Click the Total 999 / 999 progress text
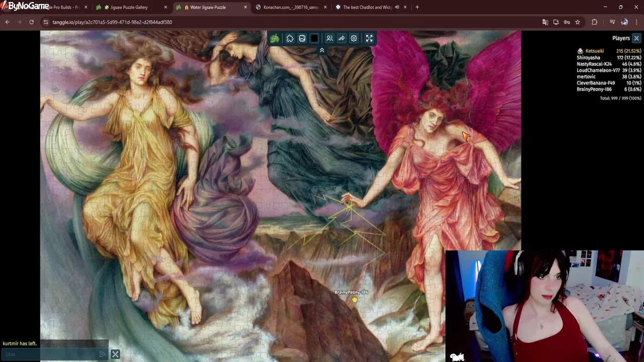This screenshot has width=644, height=362. coord(620,98)
